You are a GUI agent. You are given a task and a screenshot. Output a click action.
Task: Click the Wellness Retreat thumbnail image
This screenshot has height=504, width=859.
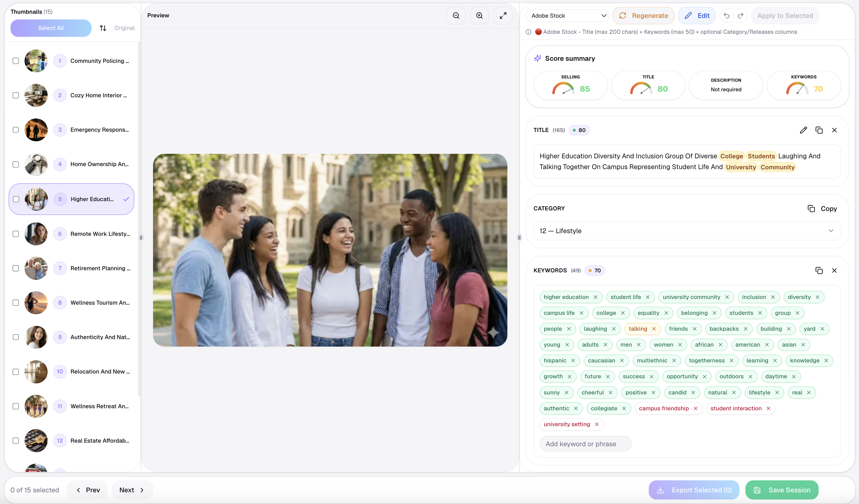pyautogui.click(x=36, y=406)
